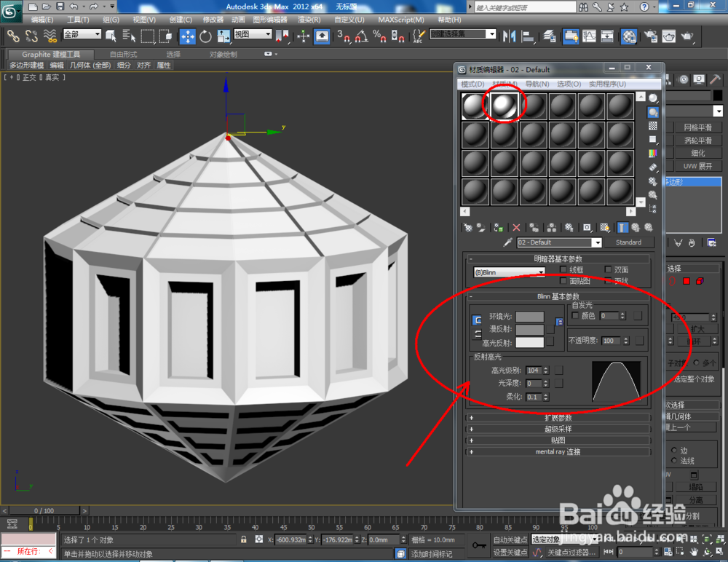Click Pick Material from Object eyedropper
The height and width of the screenshot is (562, 728).
(508, 242)
